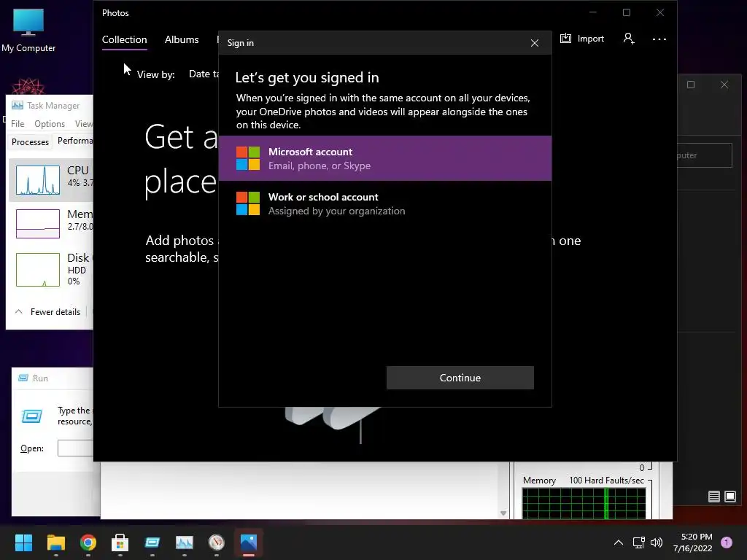Viewport: 747px width, 560px height.
Task: Click the search box in the background window
Action: click(x=705, y=155)
